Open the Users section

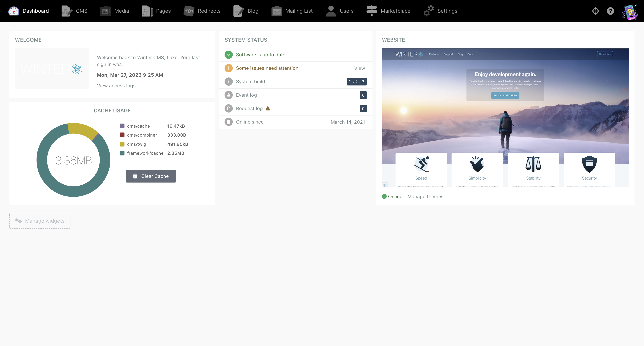point(340,11)
